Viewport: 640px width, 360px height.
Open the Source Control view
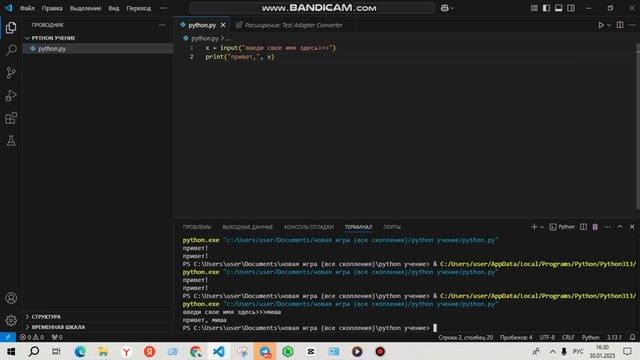point(11,73)
